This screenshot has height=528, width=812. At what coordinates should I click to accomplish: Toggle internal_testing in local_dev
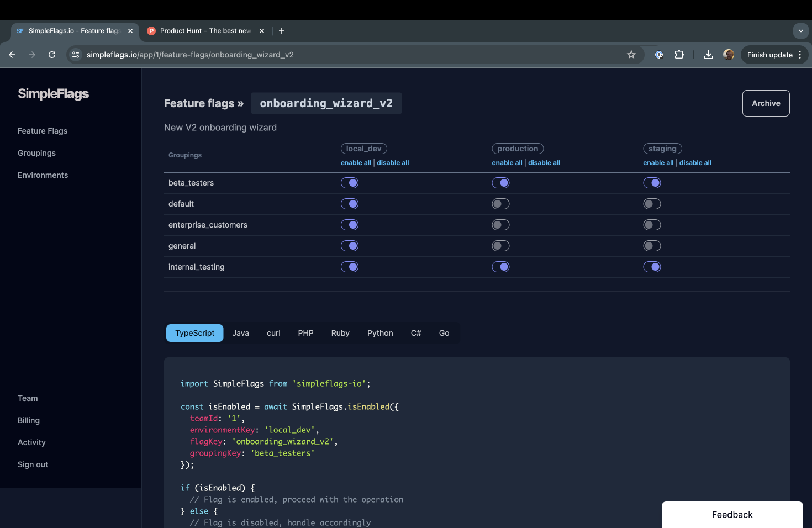pos(350,267)
